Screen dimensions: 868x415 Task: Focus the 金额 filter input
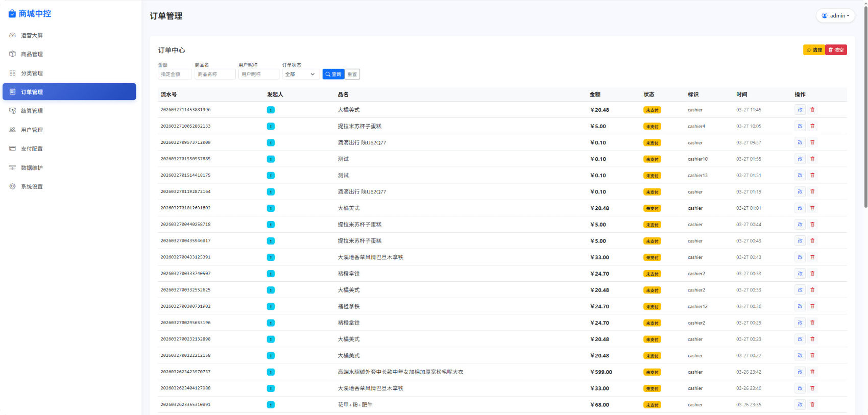click(x=175, y=74)
